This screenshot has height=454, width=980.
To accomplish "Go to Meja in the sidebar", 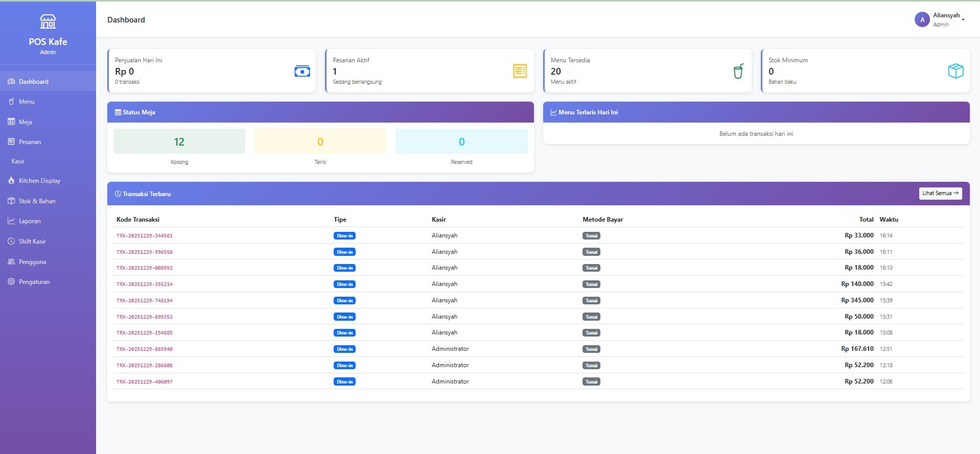I will click(x=26, y=122).
